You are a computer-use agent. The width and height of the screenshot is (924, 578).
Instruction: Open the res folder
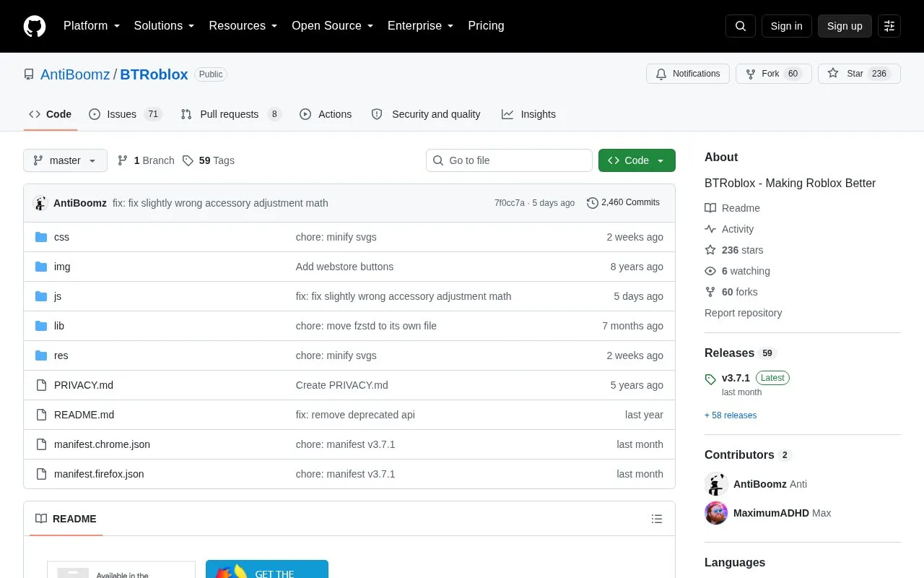tap(61, 355)
